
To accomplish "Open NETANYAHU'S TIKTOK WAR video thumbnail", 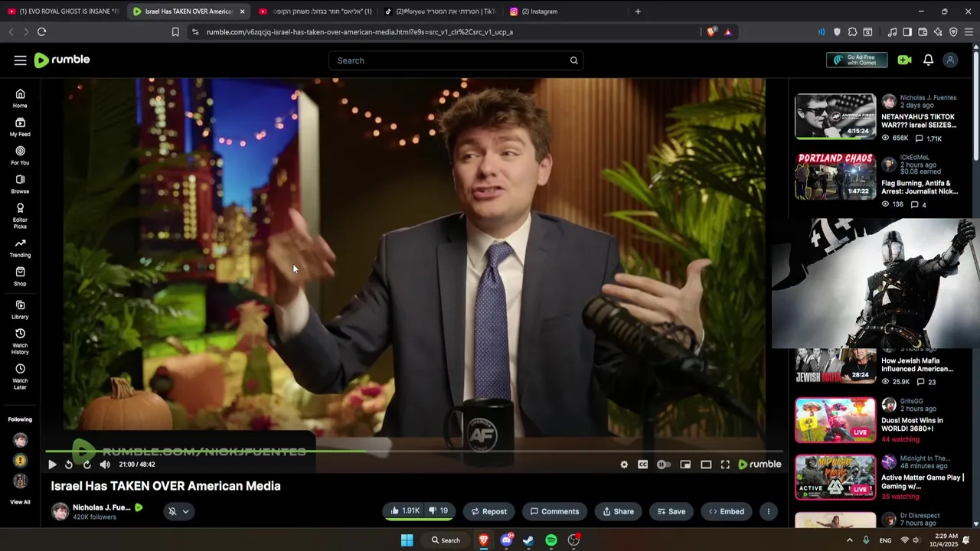I will (835, 116).
